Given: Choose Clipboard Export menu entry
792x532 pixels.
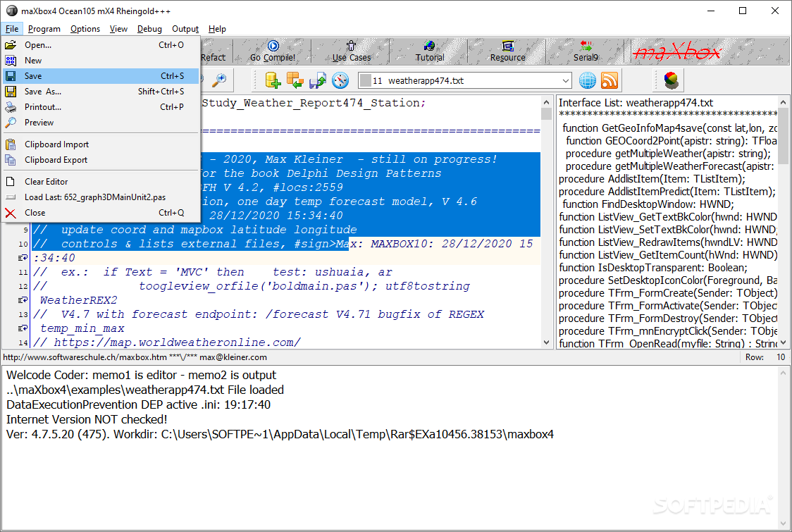Looking at the screenshot, I should click(101, 160).
